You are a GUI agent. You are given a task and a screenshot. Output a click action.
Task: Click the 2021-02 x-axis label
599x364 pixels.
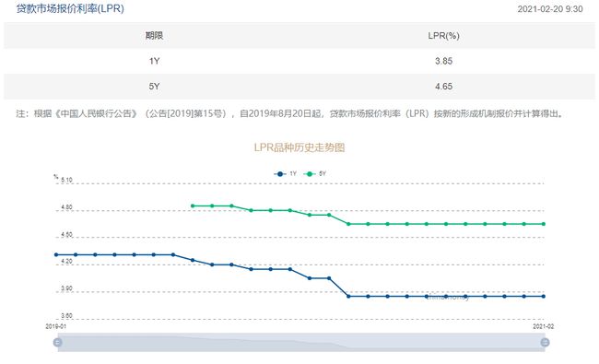click(543, 326)
